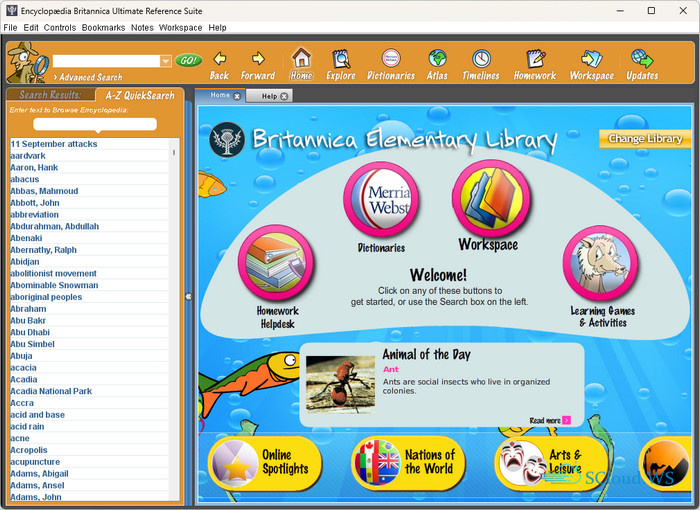The image size is (700, 510).
Task: Open the Bookmarks menu
Action: coord(103,28)
